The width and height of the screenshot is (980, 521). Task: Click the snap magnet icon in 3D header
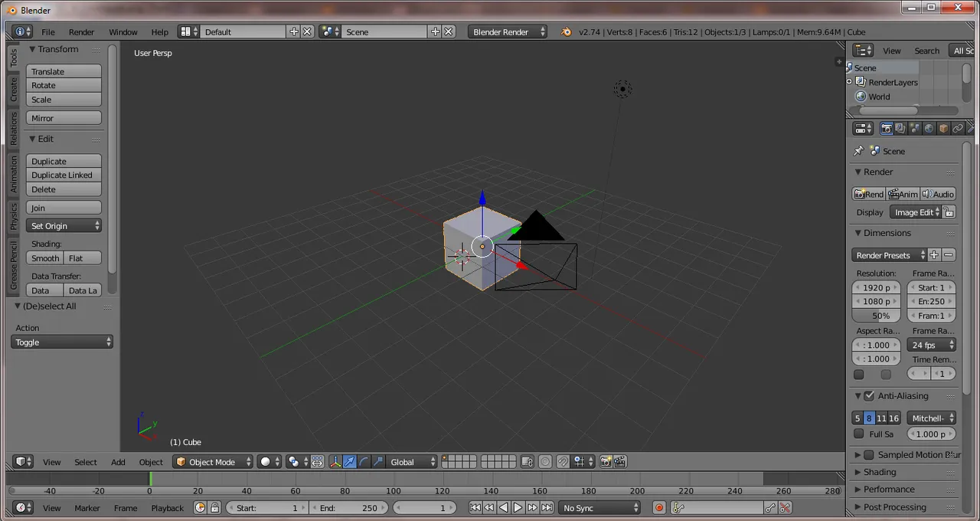coord(563,462)
